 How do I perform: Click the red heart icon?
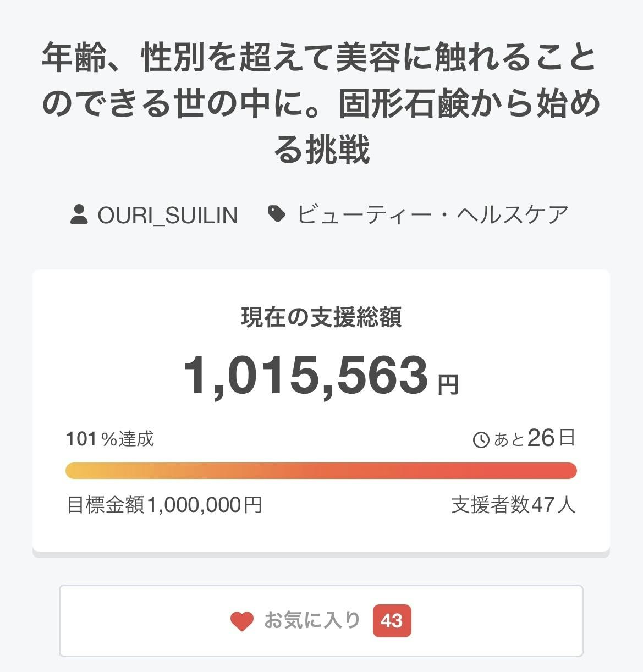pyautogui.click(x=241, y=621)
